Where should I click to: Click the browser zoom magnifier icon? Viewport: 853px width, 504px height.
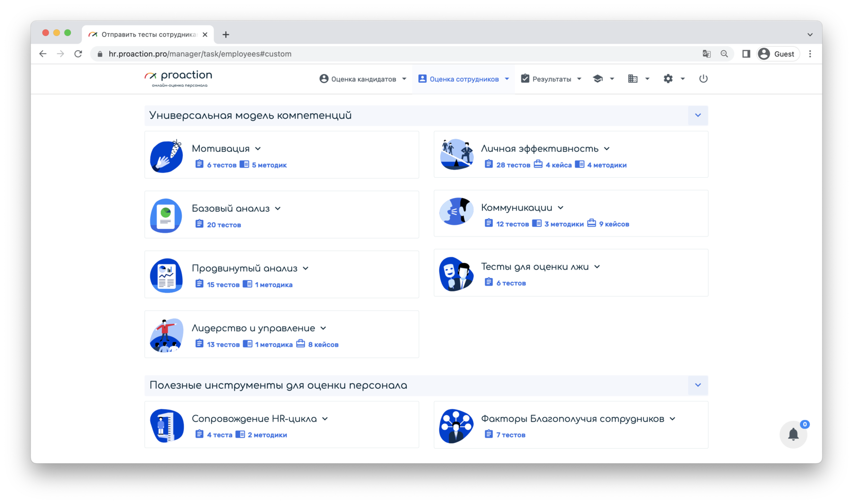725,54
